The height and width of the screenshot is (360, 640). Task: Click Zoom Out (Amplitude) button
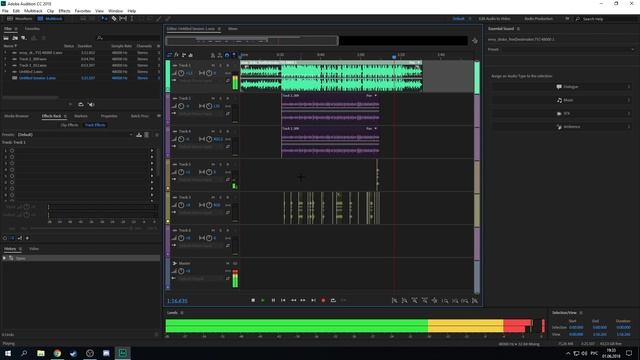(x=404, y=300)
